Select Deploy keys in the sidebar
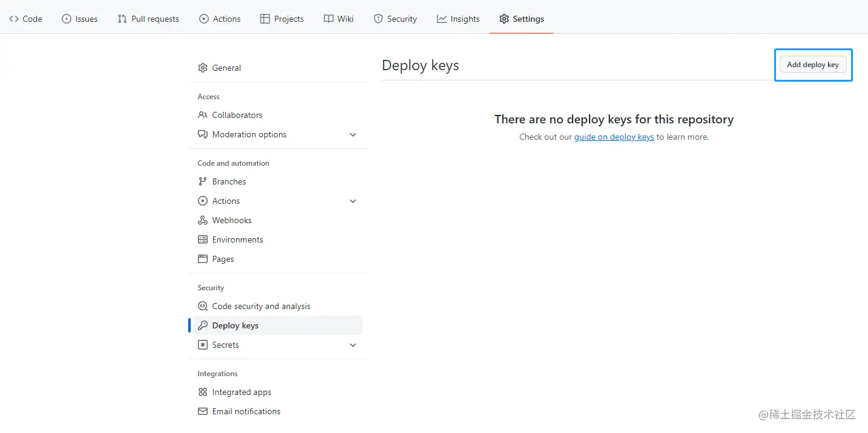868x433 pixels. point(235,325)
